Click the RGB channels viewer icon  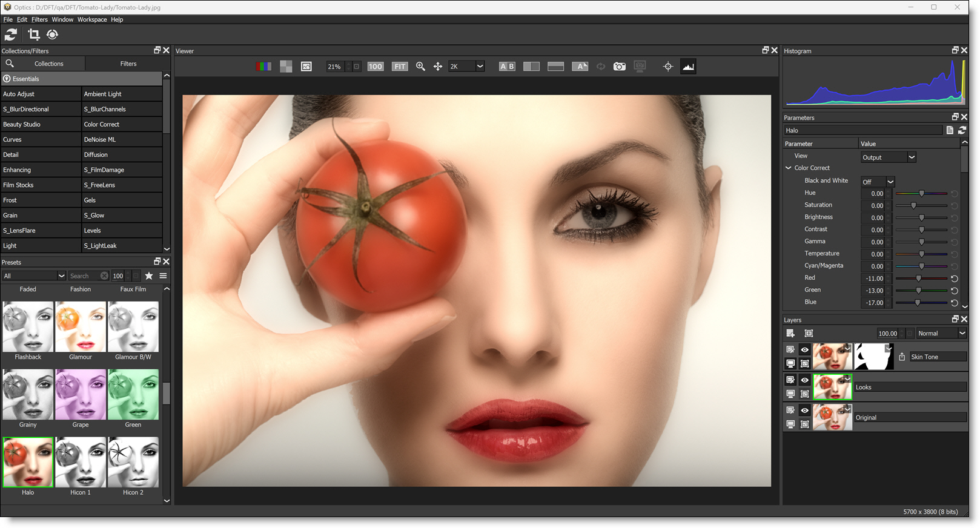tap(263, 67)
